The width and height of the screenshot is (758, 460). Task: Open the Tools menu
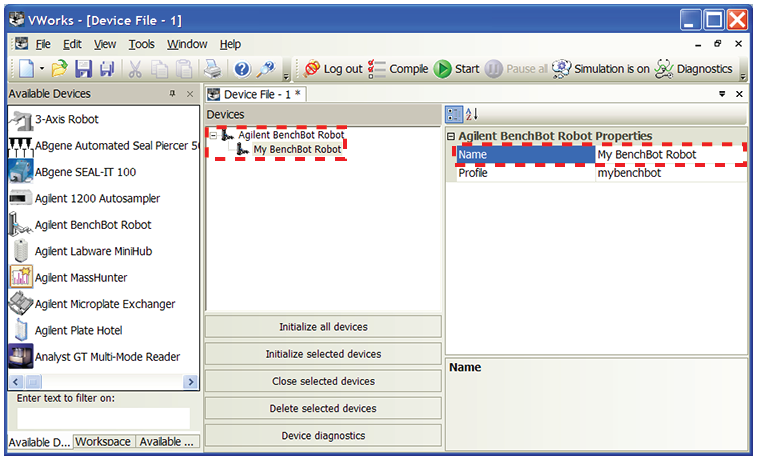[x=142, y=44]
